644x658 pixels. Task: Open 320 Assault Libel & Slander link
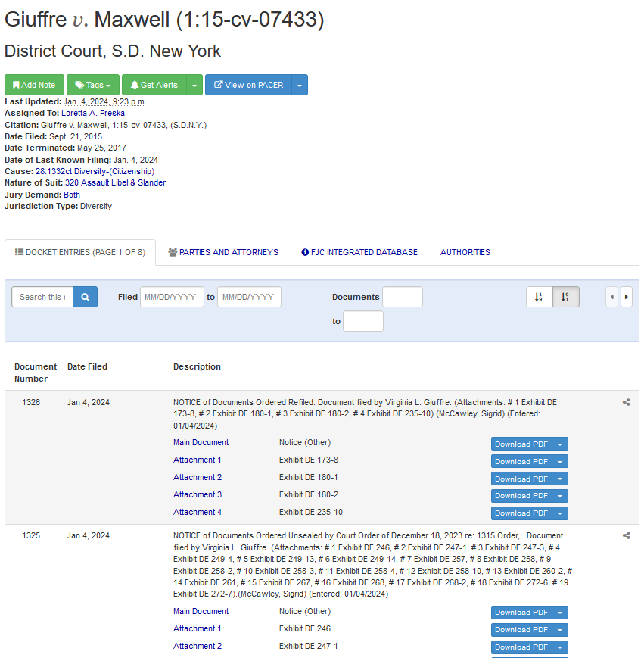point(115,183)
